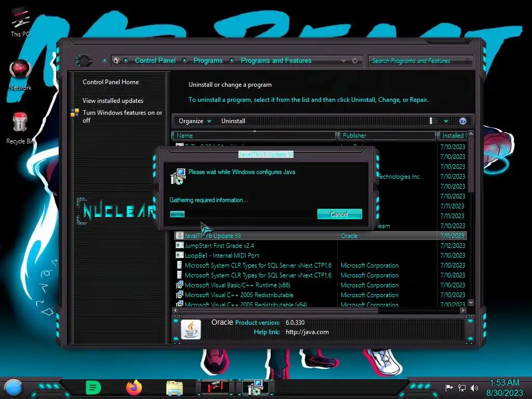This screenshot has width=532, height=399.
Task: Click the Java Update 33 row icon
Action: 179,235
